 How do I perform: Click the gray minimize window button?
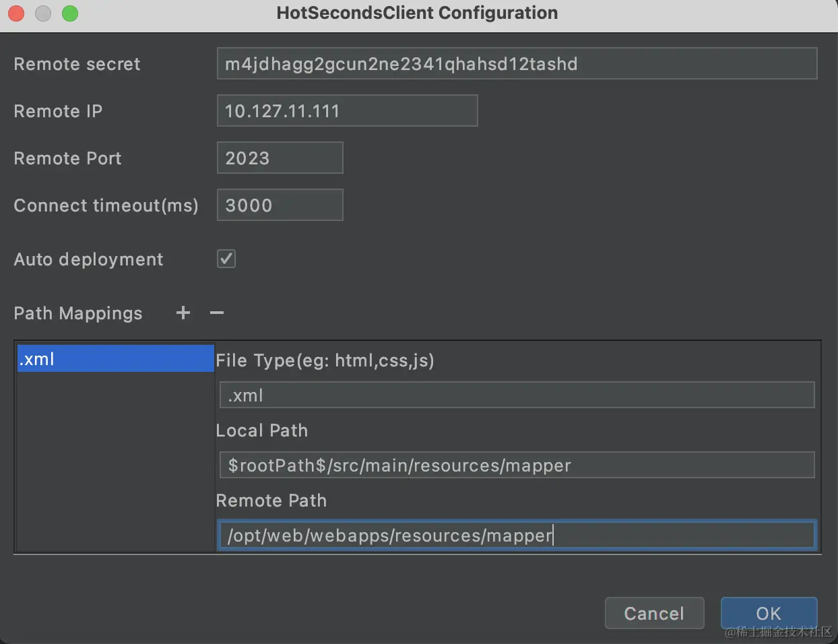tap(43, 13)
